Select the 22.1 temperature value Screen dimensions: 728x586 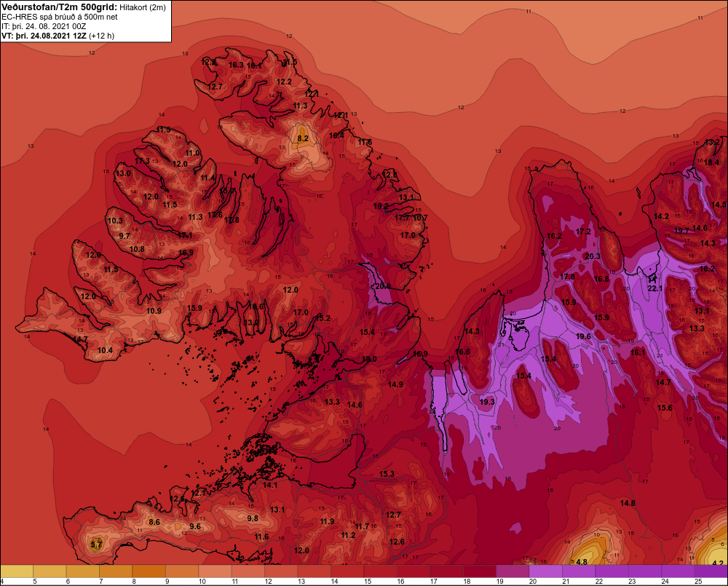tap(654, 288)
